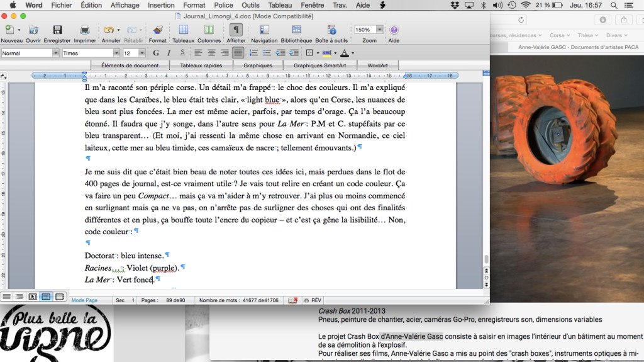This screenshot has width=644, height=362.
Task: Switch to the Graphiques SmartArt tab
Action: [x=320, y=65]
